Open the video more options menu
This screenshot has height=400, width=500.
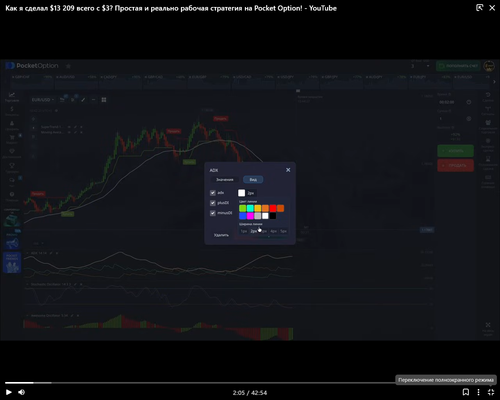478,392
